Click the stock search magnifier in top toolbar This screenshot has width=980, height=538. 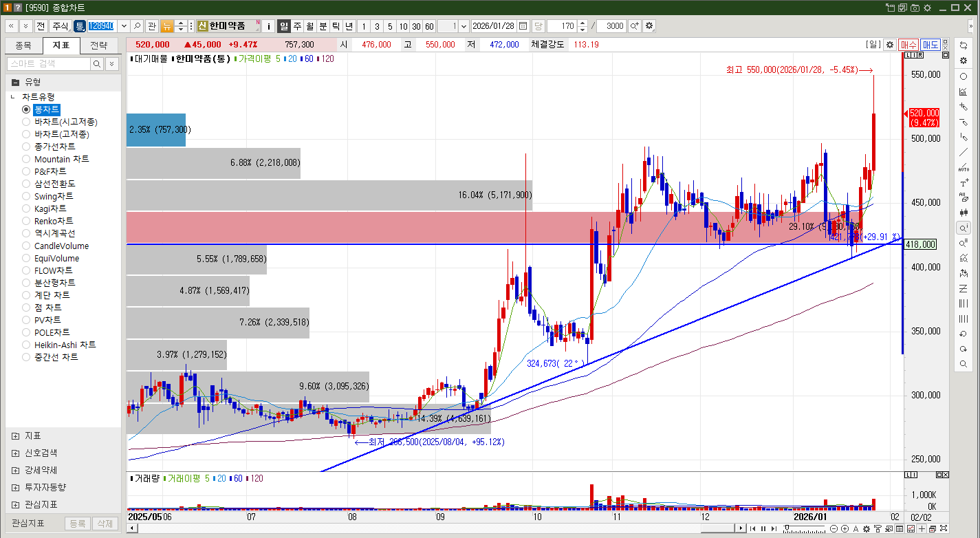point(138,26)
